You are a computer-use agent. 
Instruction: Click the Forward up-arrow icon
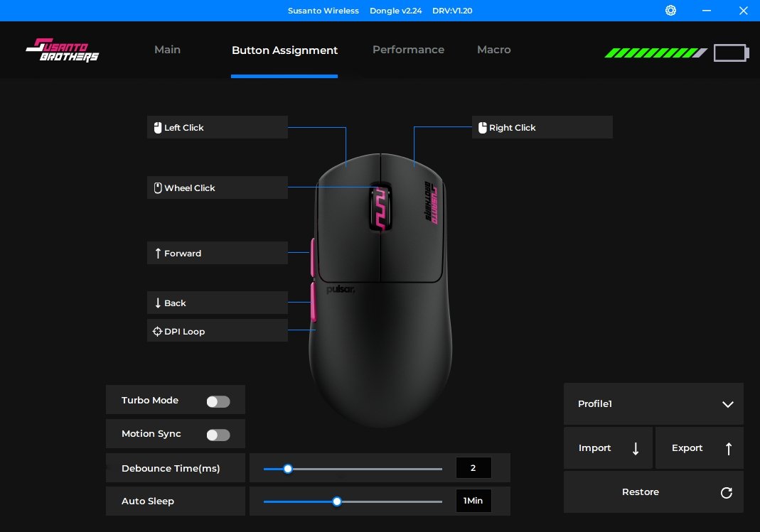[158, 253]
